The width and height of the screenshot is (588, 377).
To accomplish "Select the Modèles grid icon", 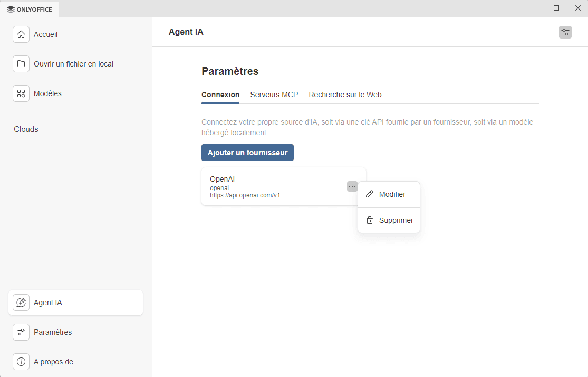I will (21, 93).
